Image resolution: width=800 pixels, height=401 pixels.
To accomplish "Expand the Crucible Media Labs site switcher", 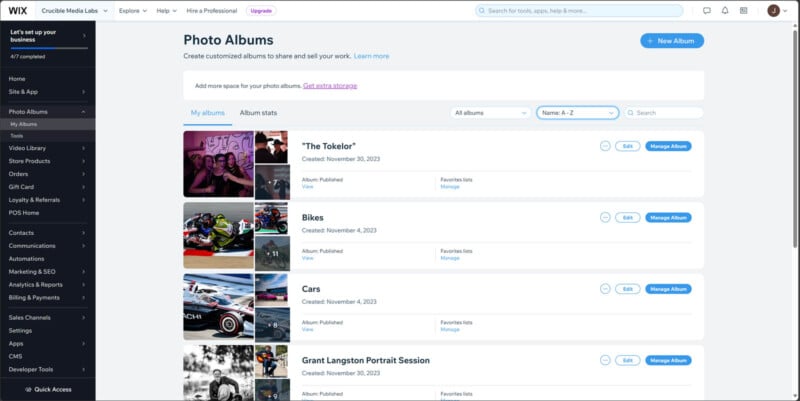I will click(75, 10).
